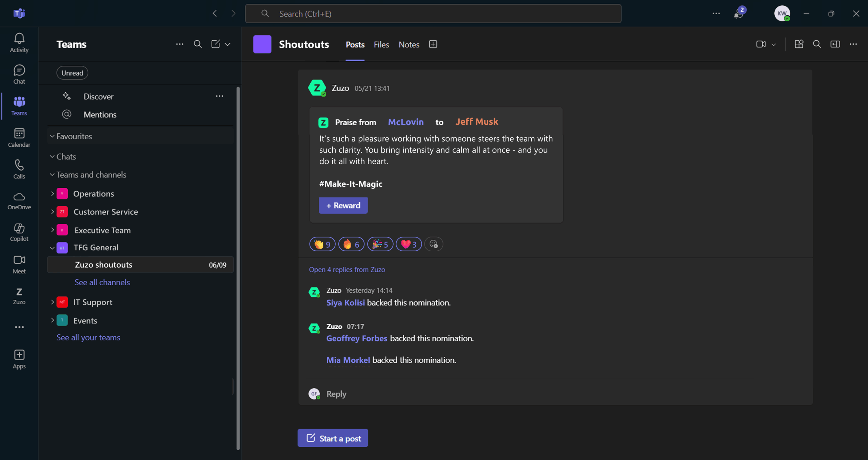Open more options for Discover

coord(219,96)
